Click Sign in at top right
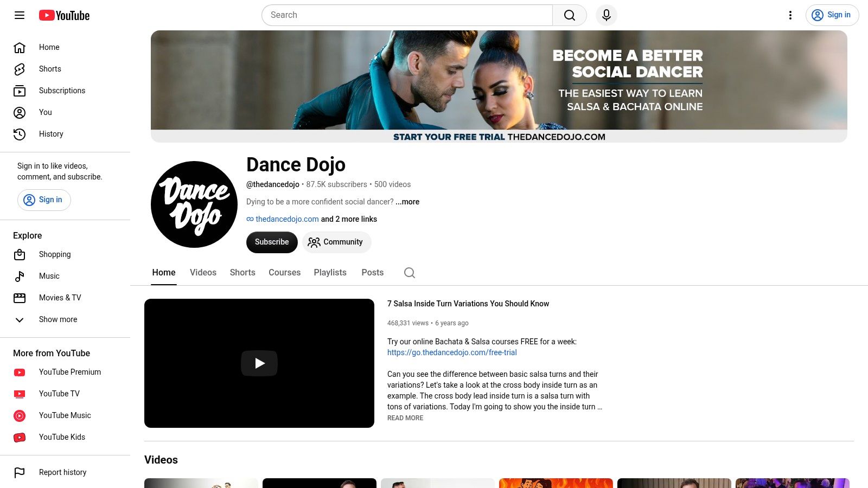 tap(832, 15)
